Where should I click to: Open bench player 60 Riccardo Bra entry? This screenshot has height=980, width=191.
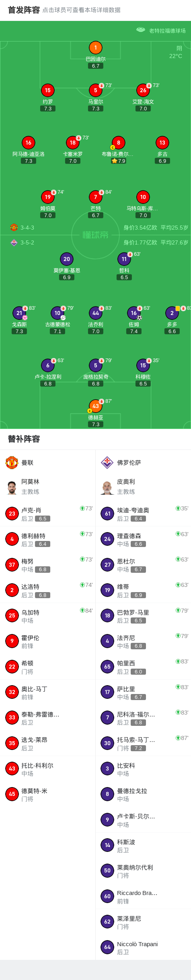pos(143,896)
